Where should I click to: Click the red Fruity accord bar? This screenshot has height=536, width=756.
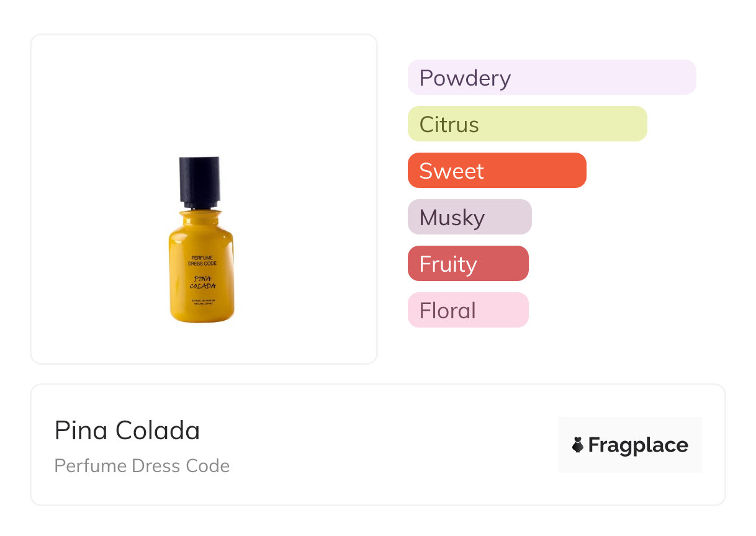point(468,264)
